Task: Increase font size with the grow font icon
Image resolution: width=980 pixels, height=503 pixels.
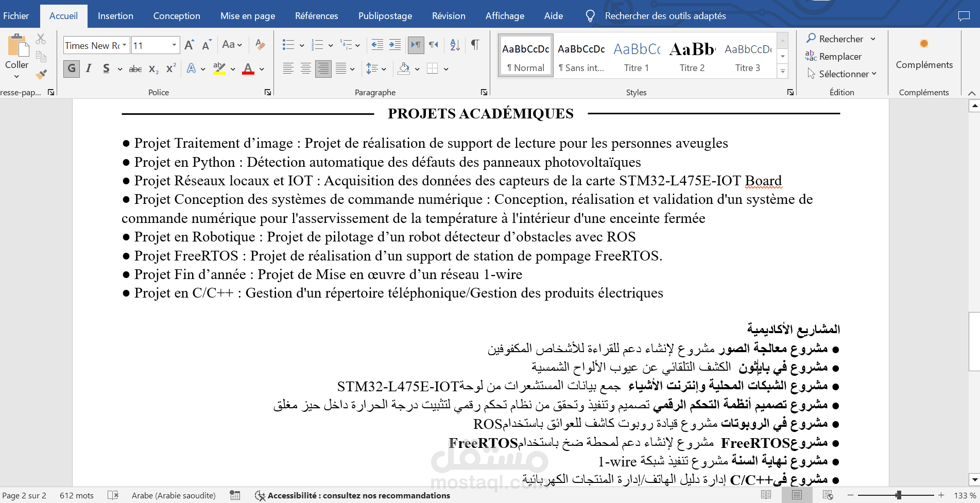Action: click(x=189, y=45)
